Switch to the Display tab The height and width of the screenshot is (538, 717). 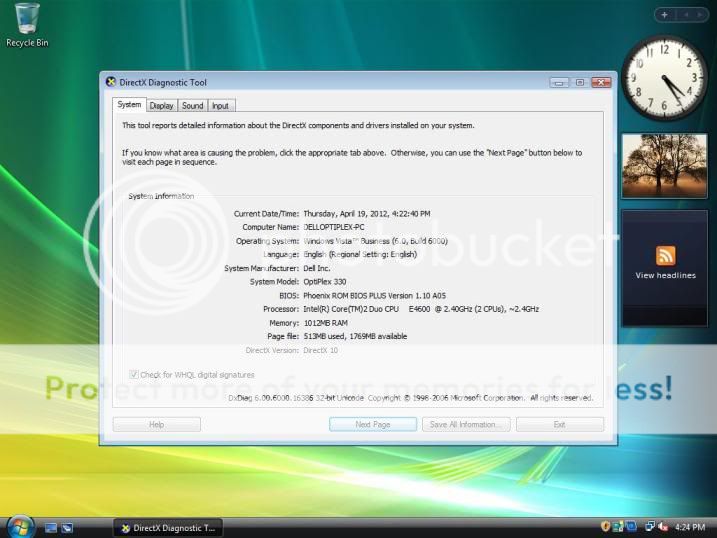(161, 106)
